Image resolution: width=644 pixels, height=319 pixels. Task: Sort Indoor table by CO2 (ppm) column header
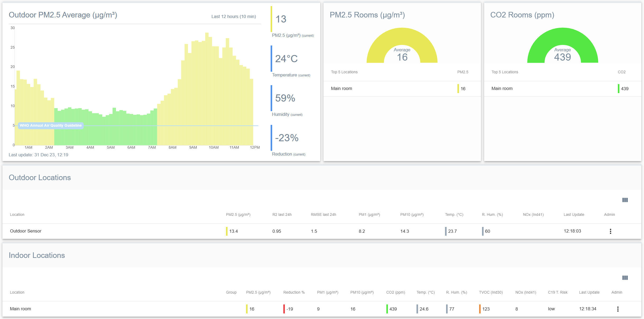395,292
